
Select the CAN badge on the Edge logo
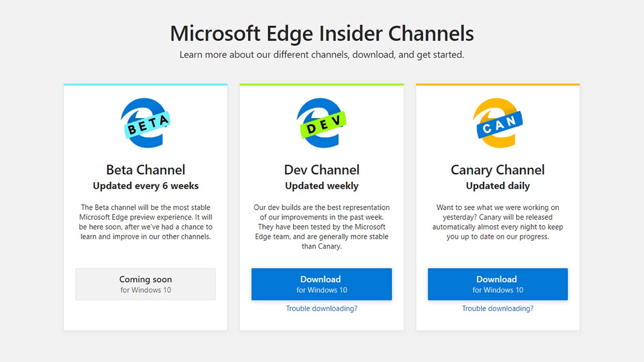[499, 123]
